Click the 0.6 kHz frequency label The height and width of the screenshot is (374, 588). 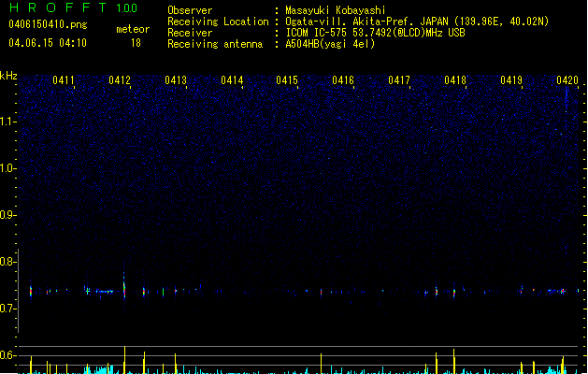pyautogui.click(x=7, y=355)
